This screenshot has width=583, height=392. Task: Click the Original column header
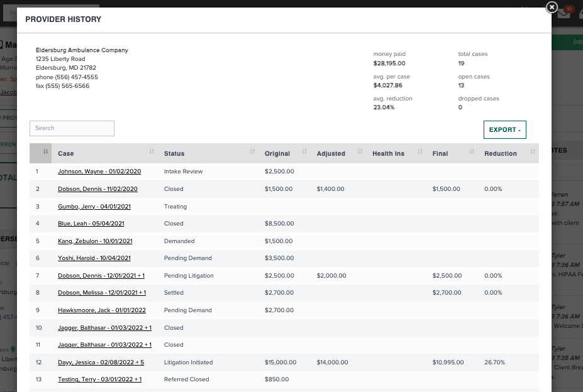pyautogui.click(x=285, y=153)
